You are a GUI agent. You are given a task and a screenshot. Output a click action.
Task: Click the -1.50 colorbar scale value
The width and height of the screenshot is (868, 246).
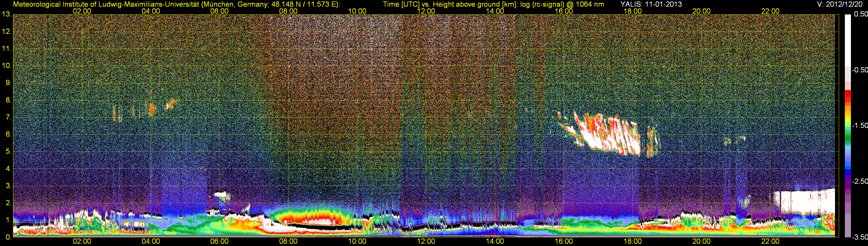[860, 125]
